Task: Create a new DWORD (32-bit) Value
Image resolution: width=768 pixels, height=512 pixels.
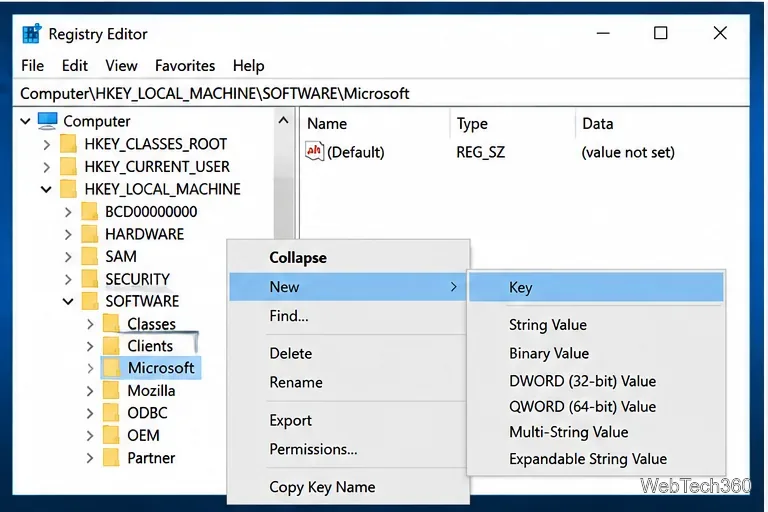Action: tap(596, 381)
